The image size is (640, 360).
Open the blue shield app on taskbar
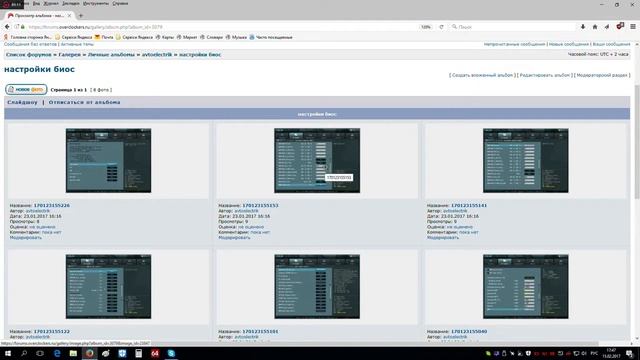(x=122, y=353)
